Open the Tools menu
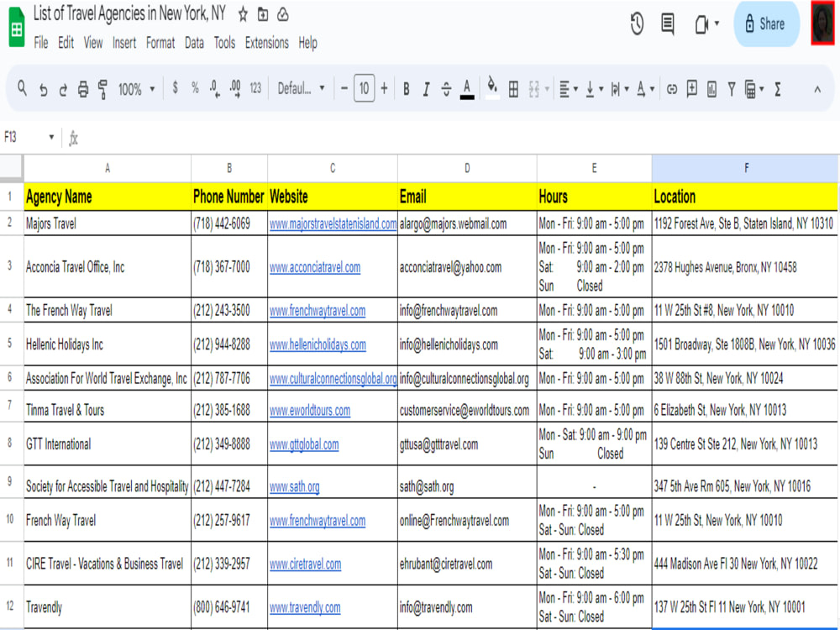This screenshot has height=630, width=840. [x=224, y=43]
